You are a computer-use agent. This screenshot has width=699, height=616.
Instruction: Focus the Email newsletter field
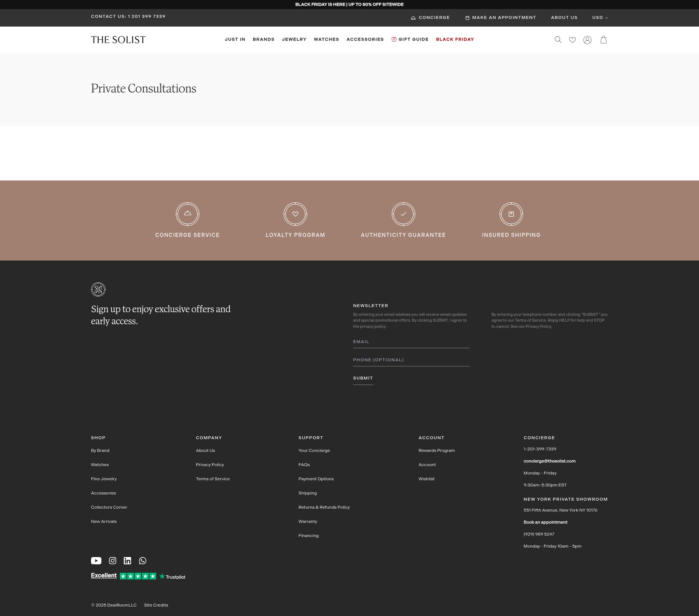(x=411, y=342)
